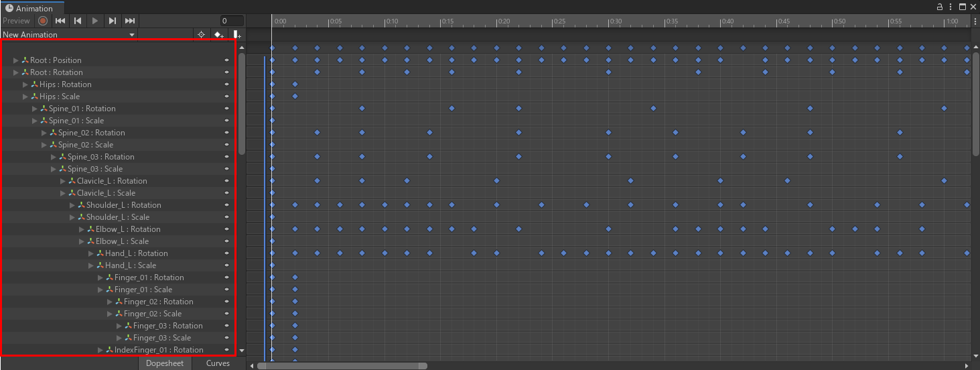Toggle the Animation window lock
The height and width of the screenshot is (370, 980).
click(940, 7)
